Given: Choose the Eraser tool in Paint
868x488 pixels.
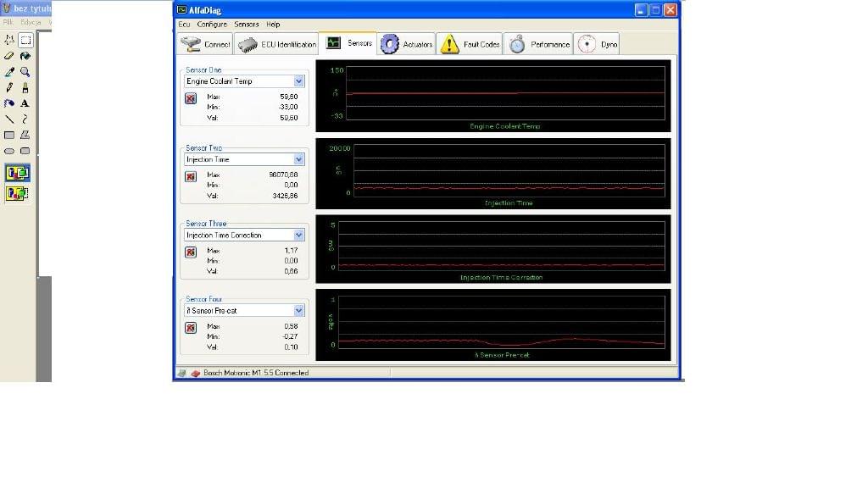Looking at the screenshot, I should coord(9,56).
